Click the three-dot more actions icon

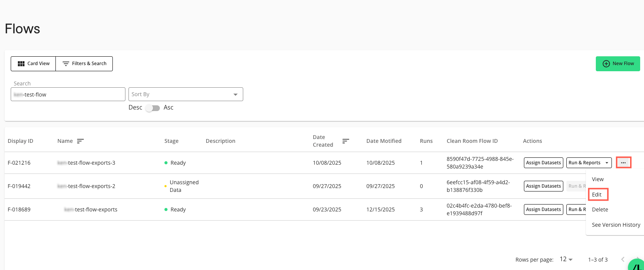pos(623,163)
